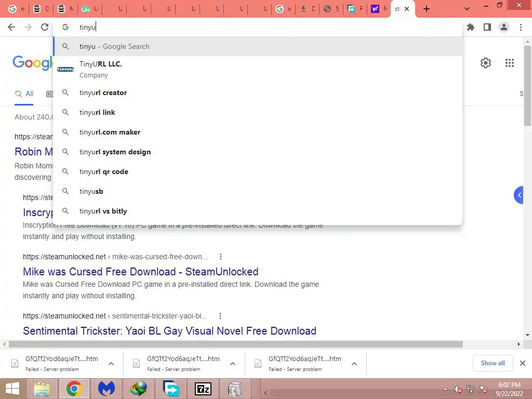This screenshot has height=399, width=532.
Task: Show hidden system tray icons
Action: [445, 389]
